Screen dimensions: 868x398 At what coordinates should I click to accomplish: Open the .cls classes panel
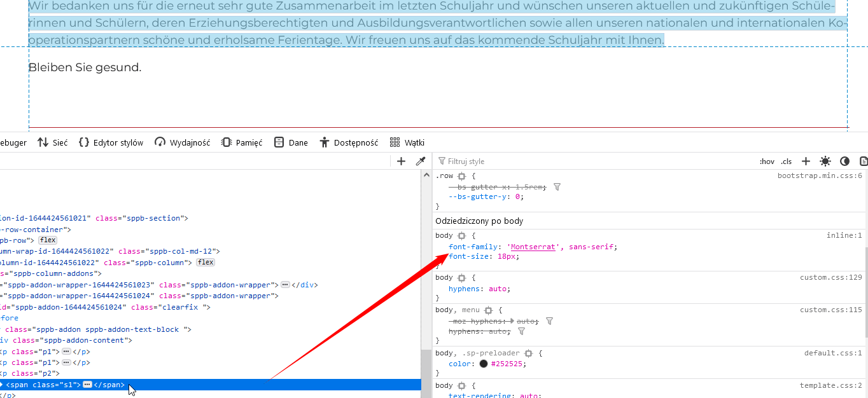coord(787,161)
